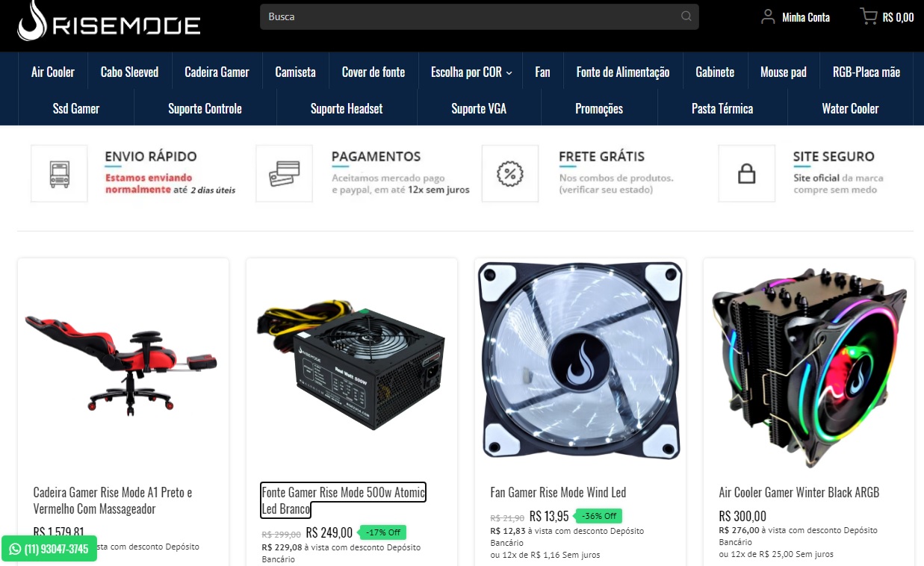Click the R$ 0,00 cart total
Viewport: 924px width, 566px height.
coord(898,17)
